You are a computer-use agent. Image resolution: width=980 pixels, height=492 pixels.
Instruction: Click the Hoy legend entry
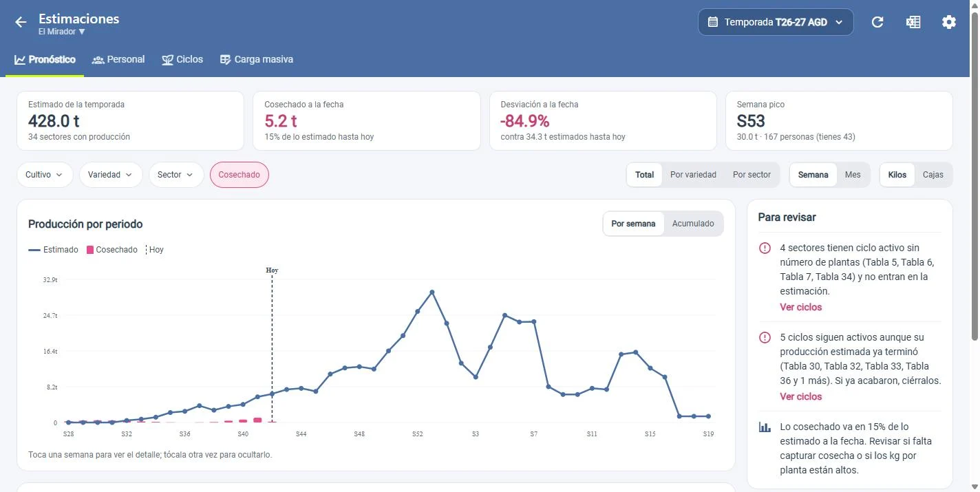pyautogui.click(x=155, y=250)
